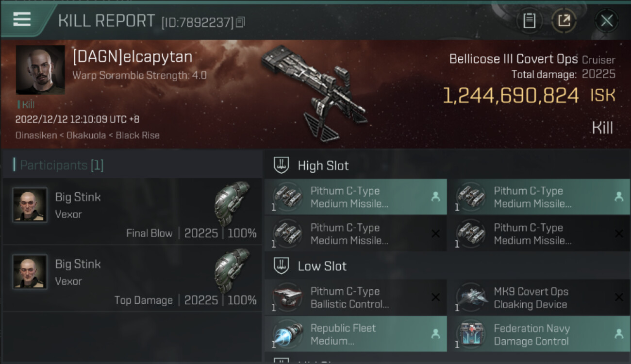Select the MK9 Covert Ops Cloaking Device
The image size is (631, 364).
tap(539, 298)
